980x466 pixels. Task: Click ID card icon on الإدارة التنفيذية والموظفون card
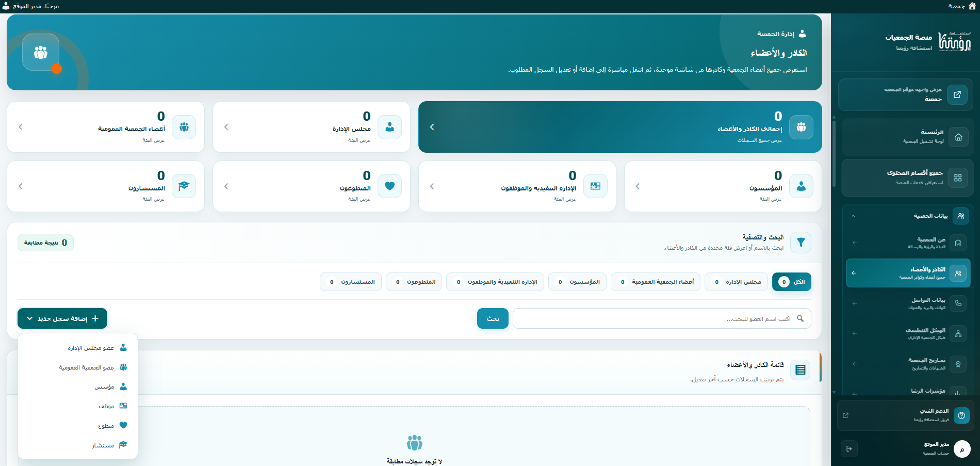click(x=596, y=186)
